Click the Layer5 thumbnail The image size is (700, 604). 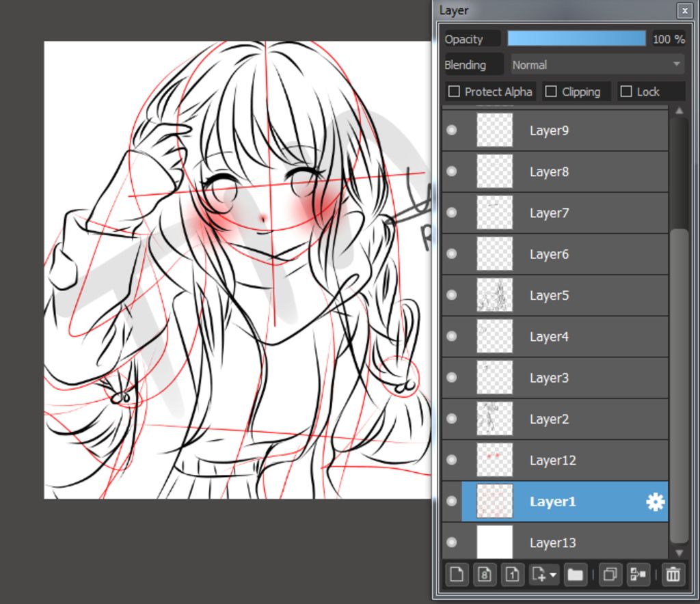[x=495, y=295]
